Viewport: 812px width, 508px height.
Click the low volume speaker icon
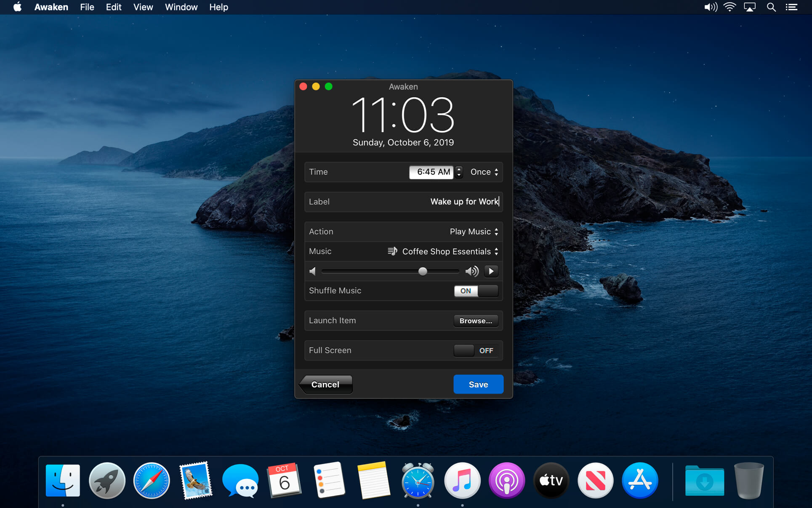(313, 271)
